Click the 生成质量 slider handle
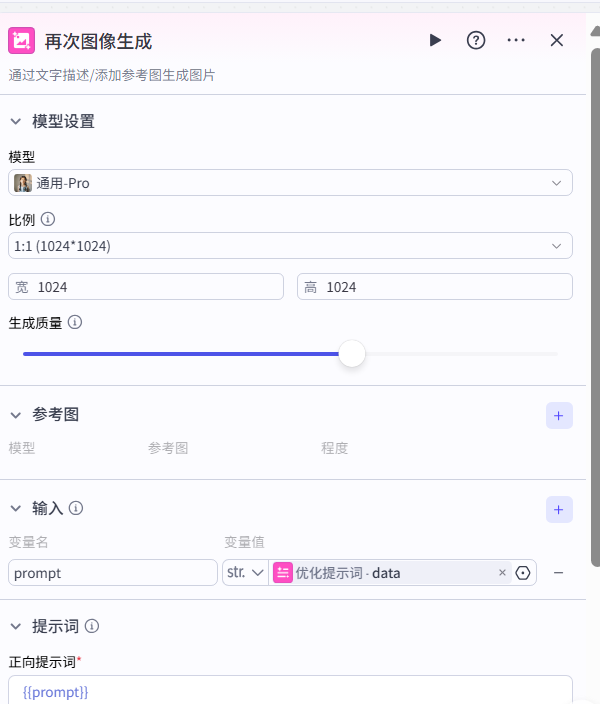This screenshot has height=704, width=600. pyautogui.click(x=352, y=354)
